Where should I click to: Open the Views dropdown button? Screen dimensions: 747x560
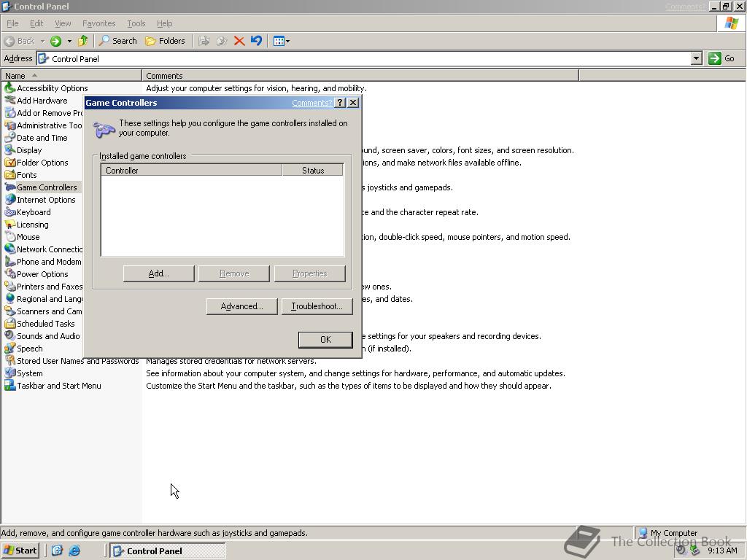coord(282,41)
